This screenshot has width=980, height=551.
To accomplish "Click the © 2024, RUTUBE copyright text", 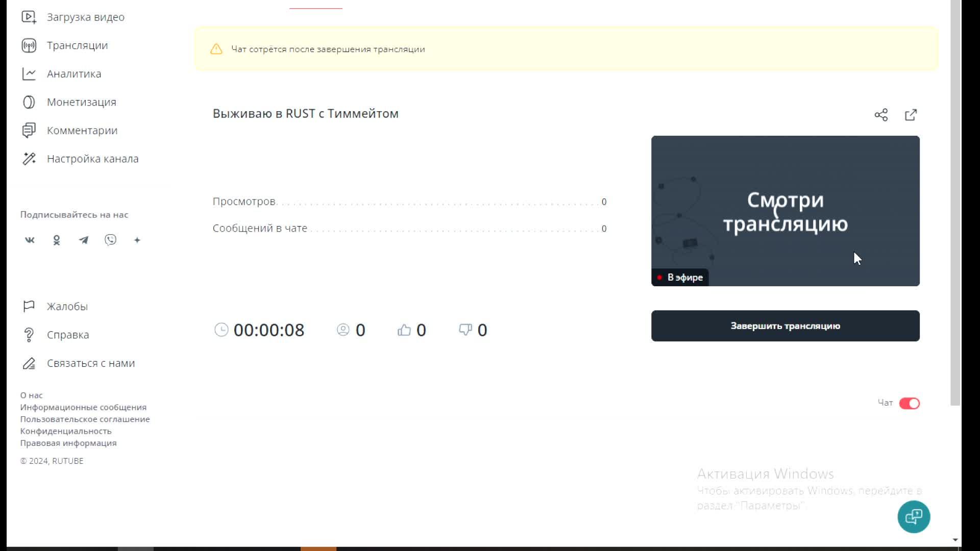I will pos(52,461).
